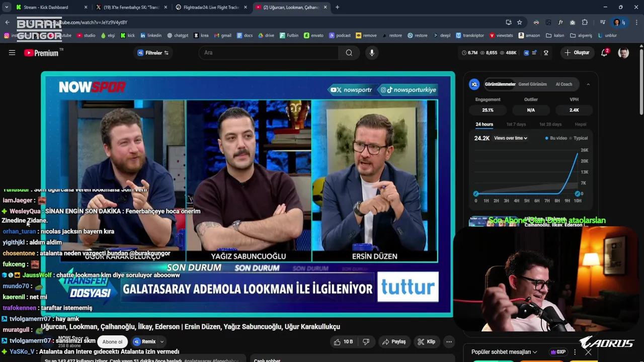Click the 6.7M channel views stat

click(x=469, y=53)
